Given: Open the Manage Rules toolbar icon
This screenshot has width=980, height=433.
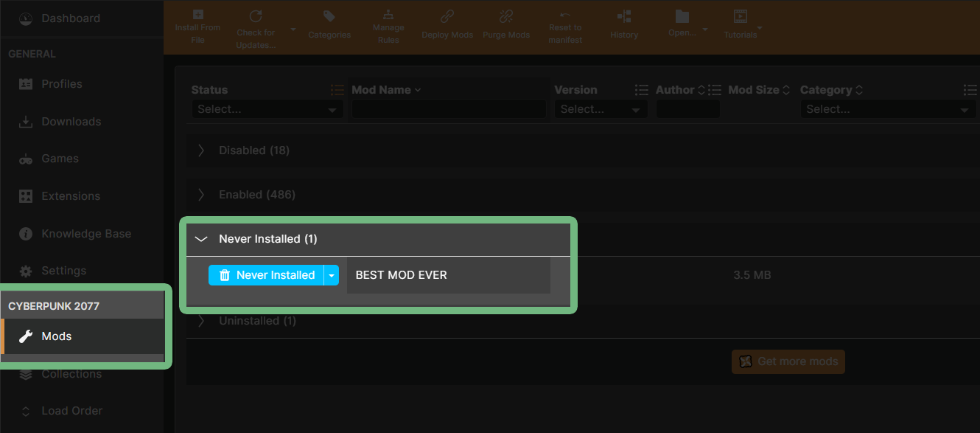Looking at the screenshot, I should 388,15.
